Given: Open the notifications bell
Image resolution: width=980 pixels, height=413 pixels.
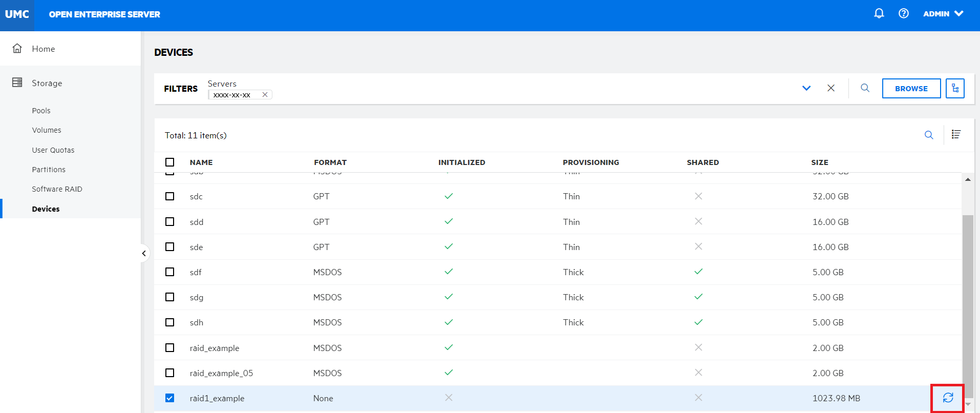Looking at the screenshot, I should (879, 14).
